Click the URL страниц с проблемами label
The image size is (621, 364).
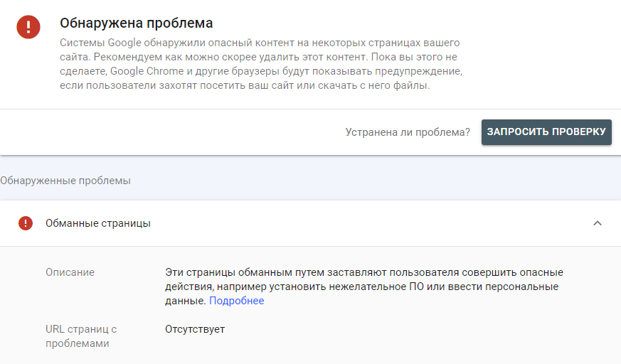(81, 336)
